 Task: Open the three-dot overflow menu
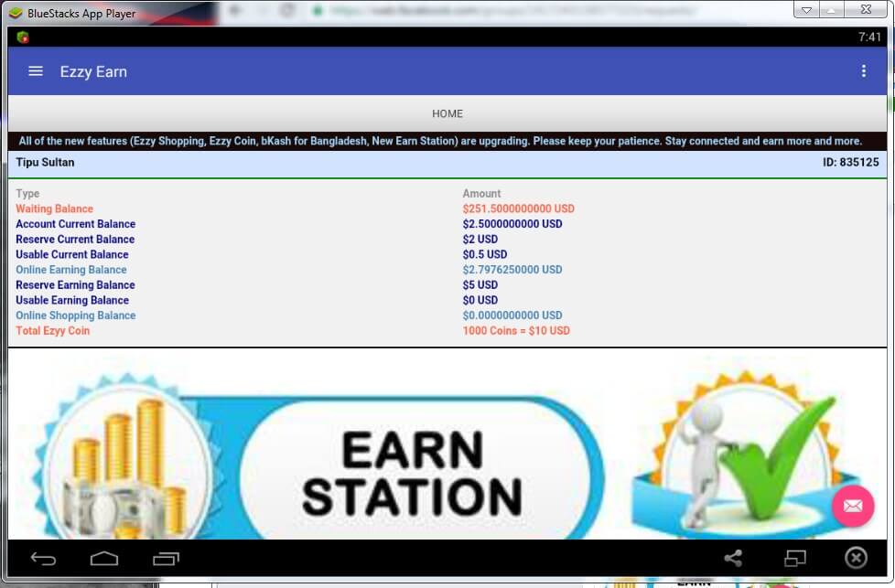863,71
